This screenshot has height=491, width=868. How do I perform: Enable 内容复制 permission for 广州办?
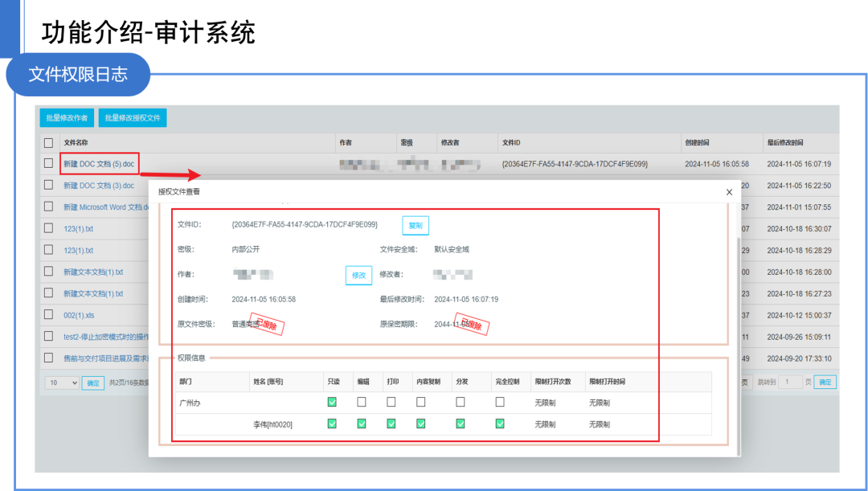[420, 402]
